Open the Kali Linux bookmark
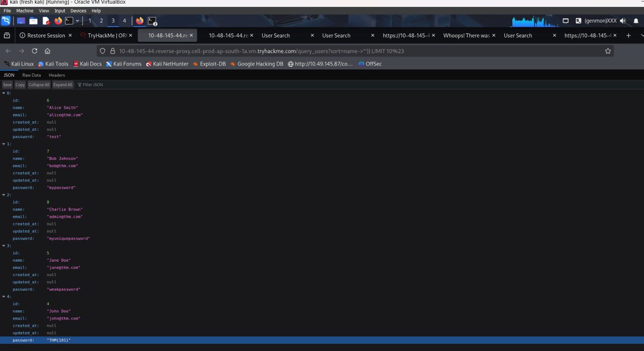The height and width of the screenshot is (351, 644). point(19,64)
